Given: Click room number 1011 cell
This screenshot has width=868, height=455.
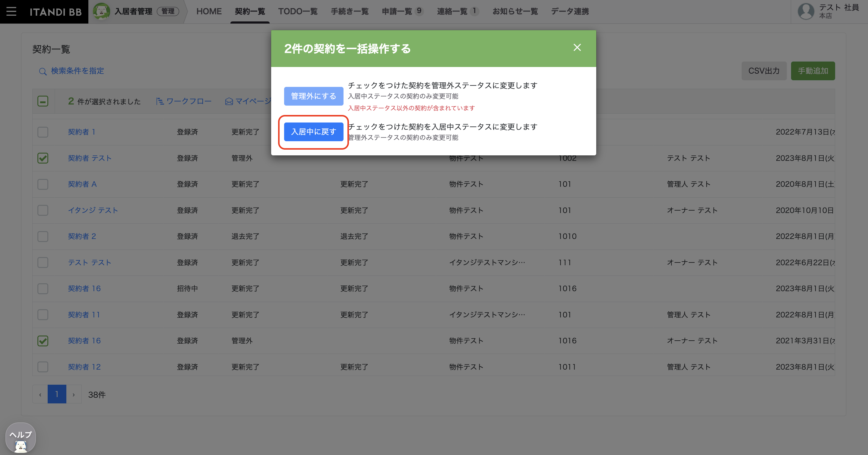Looking at the screenshot, I should (x=567, y=367).
